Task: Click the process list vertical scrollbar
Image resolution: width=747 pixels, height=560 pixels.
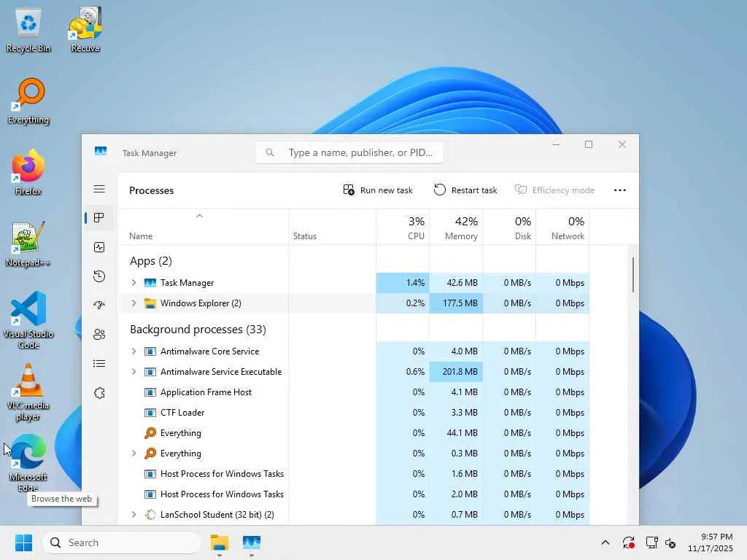Action: (633, 275)
